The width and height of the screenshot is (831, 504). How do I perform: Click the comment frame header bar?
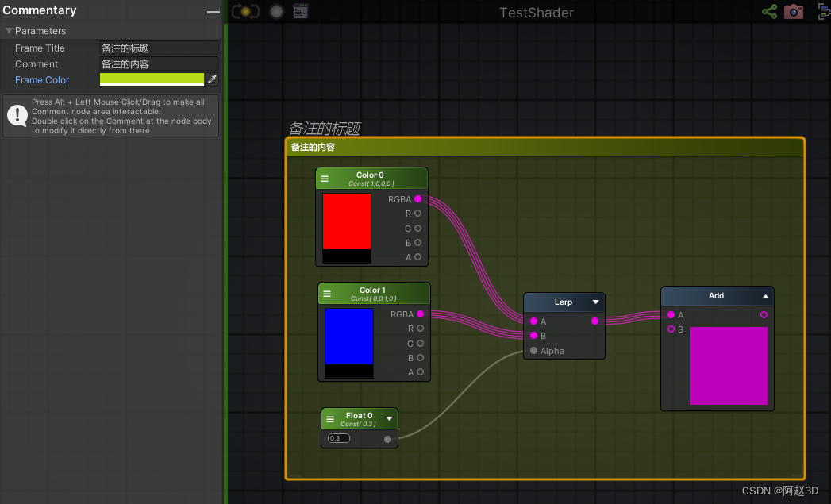(x=544, y=148)
